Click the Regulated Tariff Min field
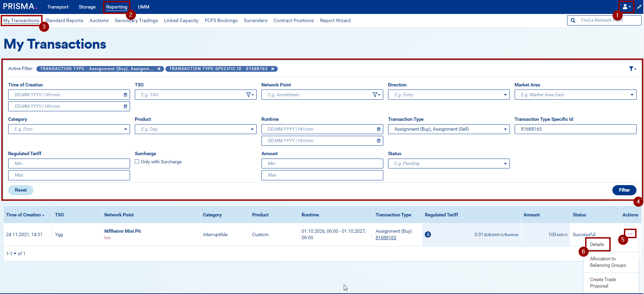 click(69, 164)
